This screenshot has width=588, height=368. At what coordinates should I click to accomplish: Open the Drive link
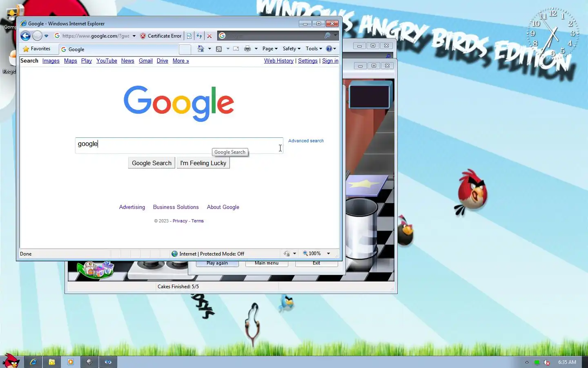[163, 61]
